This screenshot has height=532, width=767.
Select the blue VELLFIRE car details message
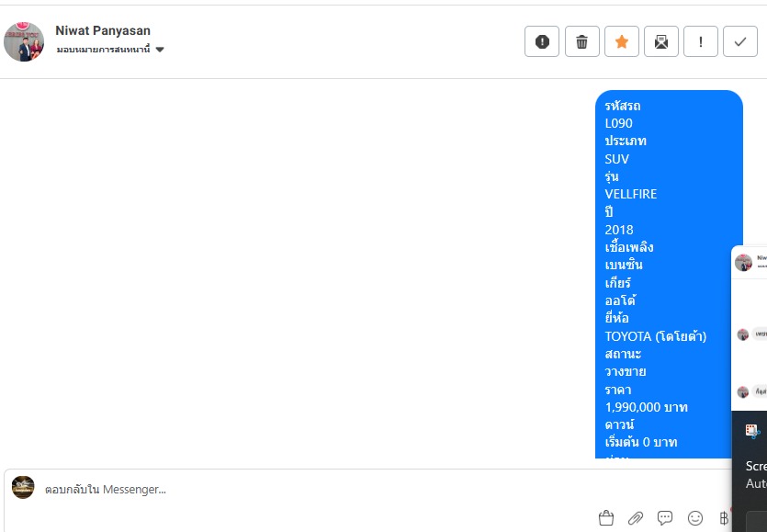[669, 274]
